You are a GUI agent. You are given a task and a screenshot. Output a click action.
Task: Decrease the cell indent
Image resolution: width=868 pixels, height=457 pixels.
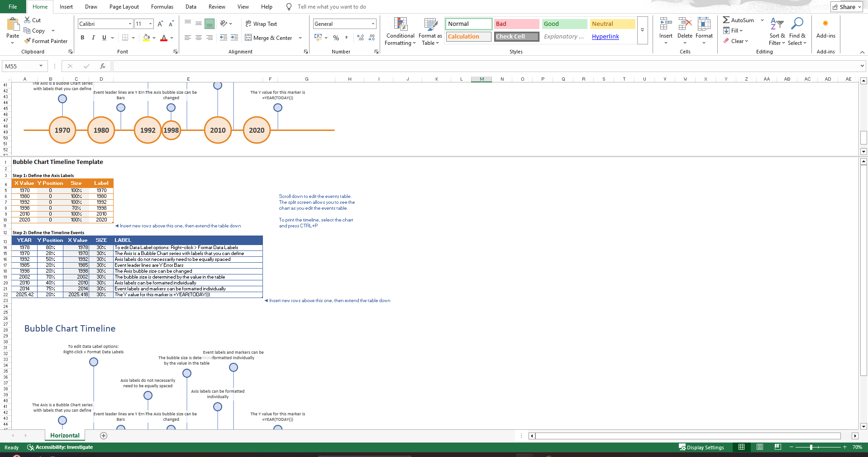point(224,38)
